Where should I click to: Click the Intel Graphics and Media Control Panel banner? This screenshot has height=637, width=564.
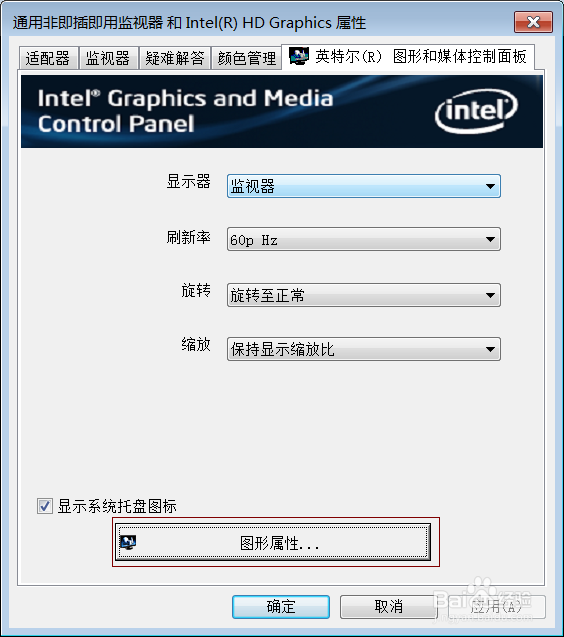click(x=282, y=111)
